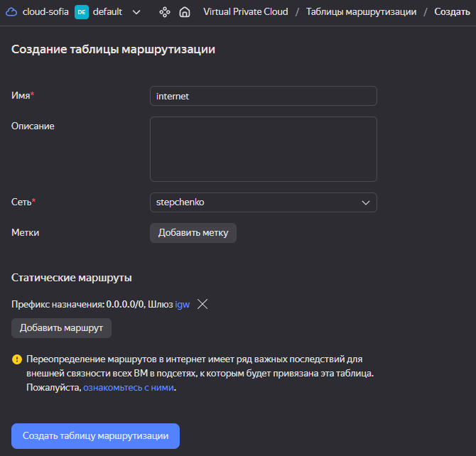Focus the Имя field containing internet
476x456 pixels.
point(264,96)
